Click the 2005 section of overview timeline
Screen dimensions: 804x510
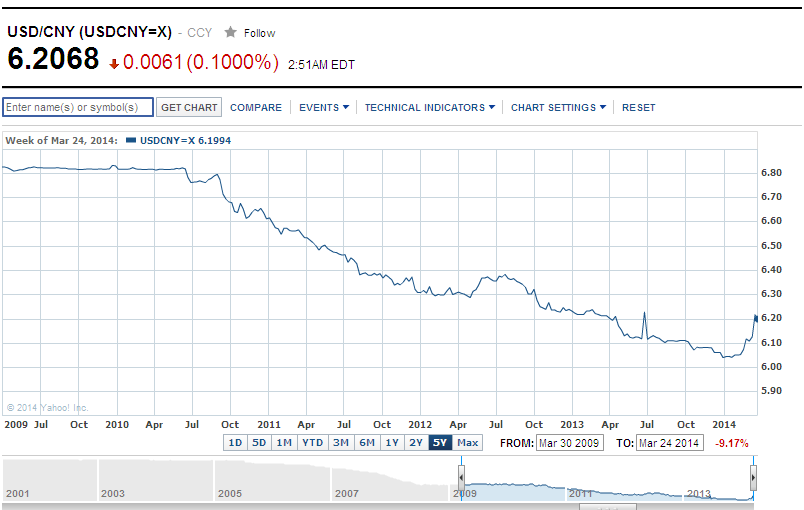(272, 480)
